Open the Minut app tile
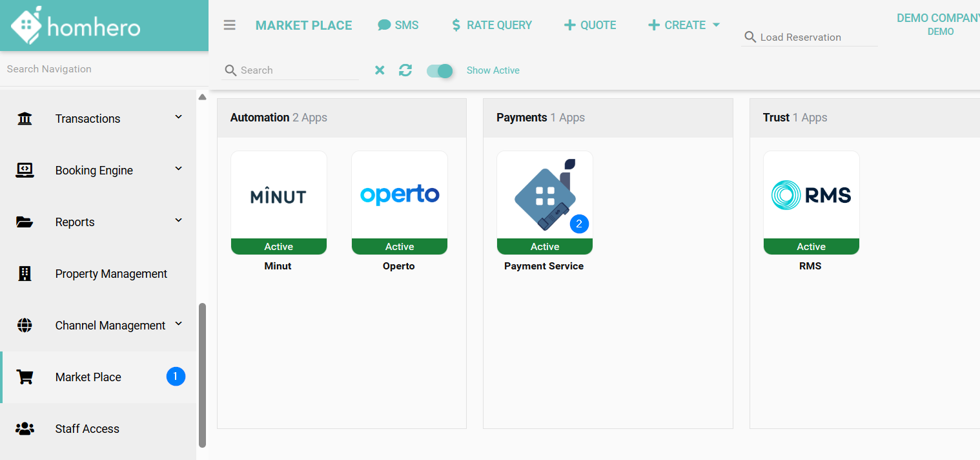Screen dimensions: 980x460 pyautogui.click(x=278, y=196)
